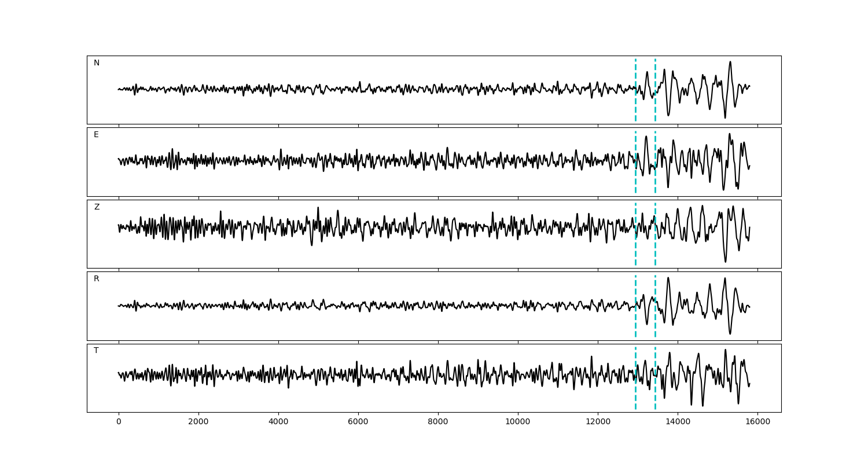868x463 pixels.
Task: Select the 10000 x-axis tick label
Action: (x=518, y=422)
